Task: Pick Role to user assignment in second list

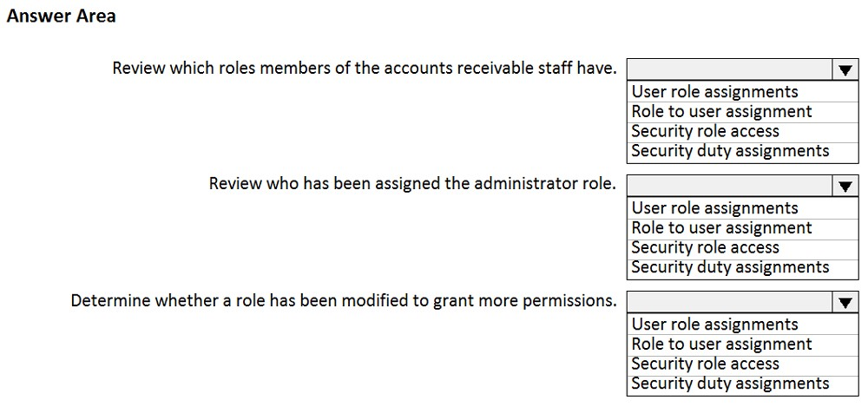Action: coord(742,228)
